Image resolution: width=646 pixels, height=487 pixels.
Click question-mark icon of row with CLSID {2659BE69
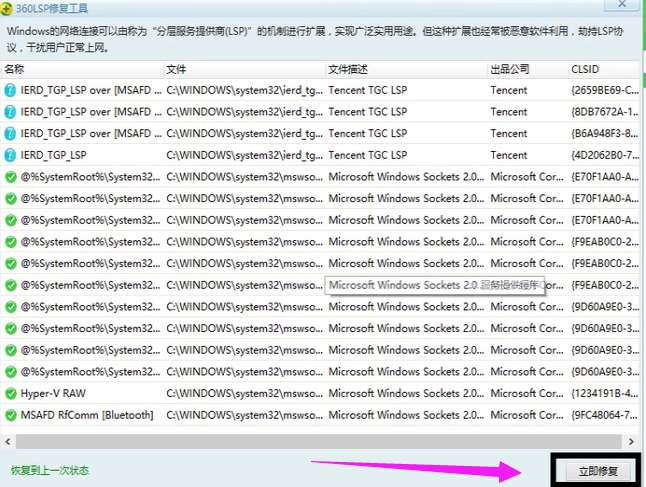point(10,90)
